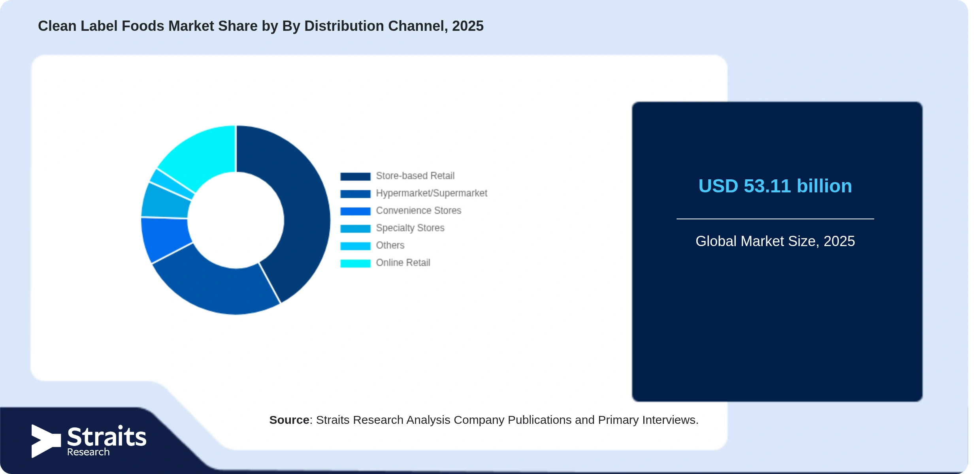Click the Store-based Retail legend color swatch
This screenshot has height=474, width=980.
tap(355, 177)
